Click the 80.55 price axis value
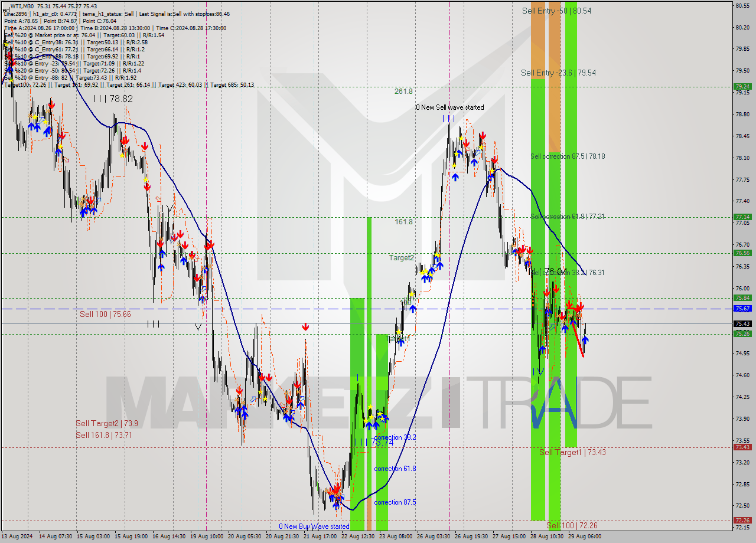 (742, 5)
